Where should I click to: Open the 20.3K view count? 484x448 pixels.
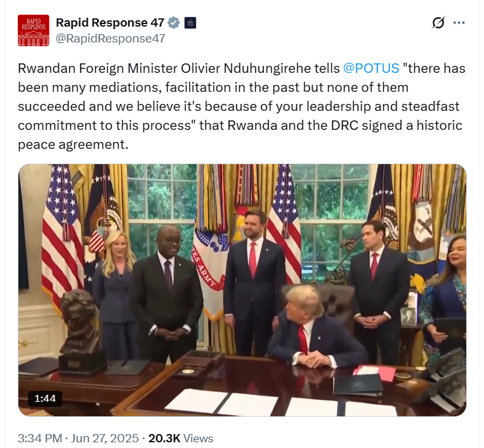[164, 438]
